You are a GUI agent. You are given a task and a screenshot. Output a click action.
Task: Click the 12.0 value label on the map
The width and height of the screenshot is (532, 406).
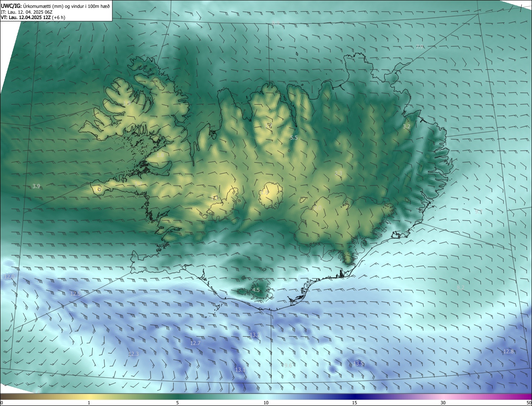[x=9, y=276]
